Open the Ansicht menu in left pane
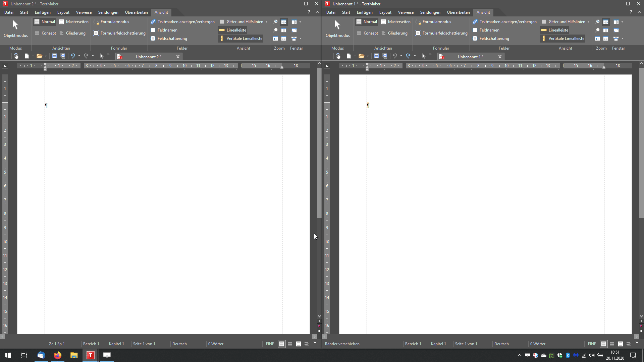The width and height of the screenshot is (644, 362). point(161,12)
